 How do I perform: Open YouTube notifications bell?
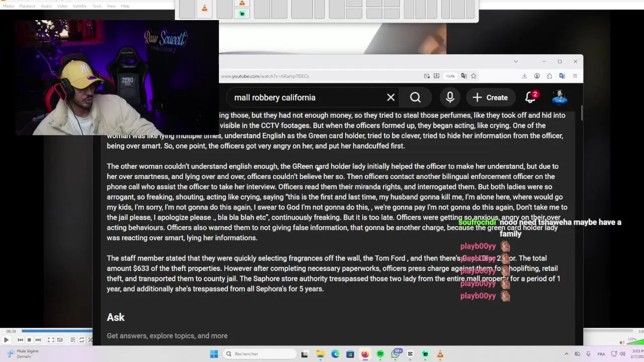click(x=531, y=98)
